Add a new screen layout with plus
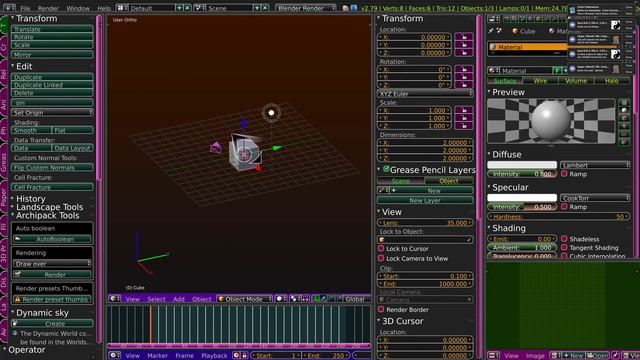This screenshot has height=360, width=640. [179, 8]
